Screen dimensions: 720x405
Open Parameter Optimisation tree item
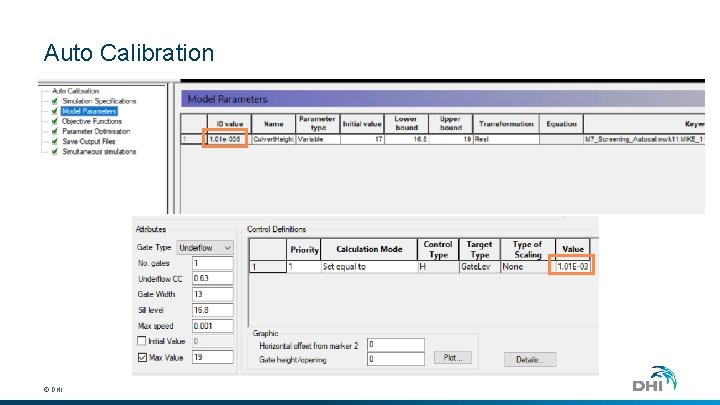pyautogui.click(x=96, y=131)
